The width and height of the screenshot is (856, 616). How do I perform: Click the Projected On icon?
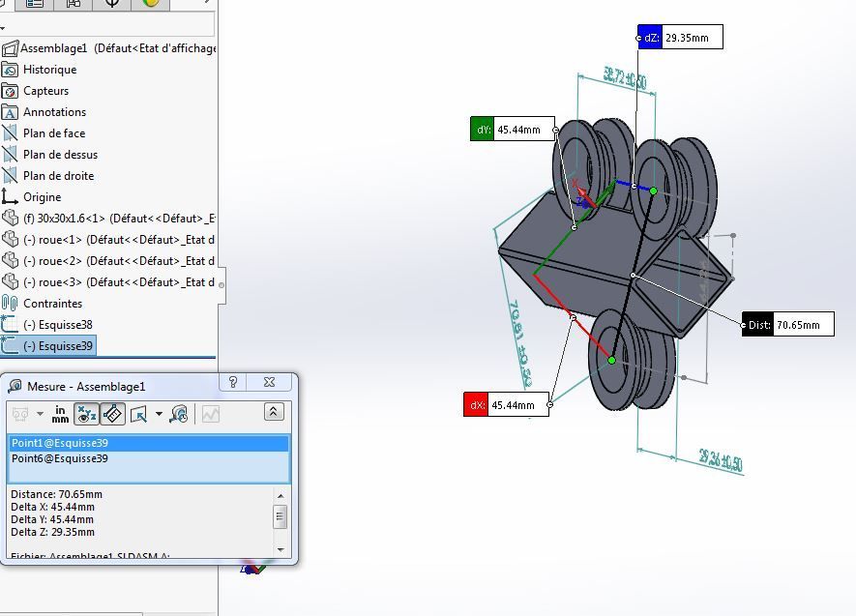(x=138, y=415)
